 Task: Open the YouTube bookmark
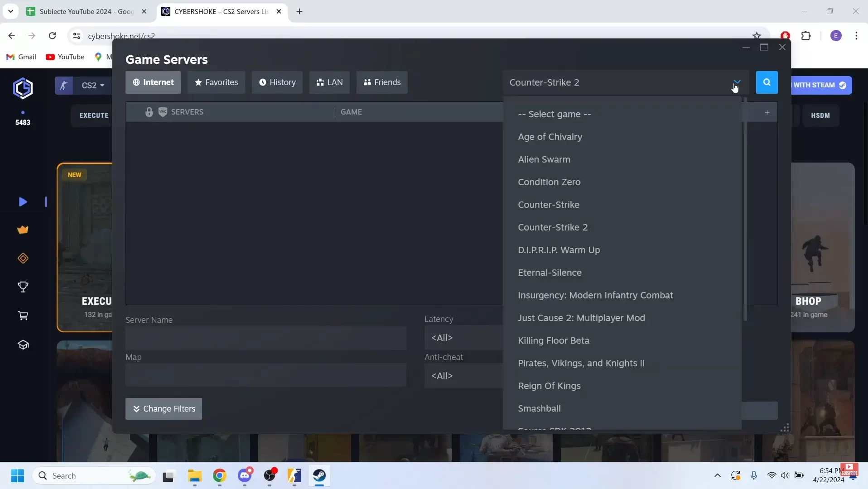65,57
